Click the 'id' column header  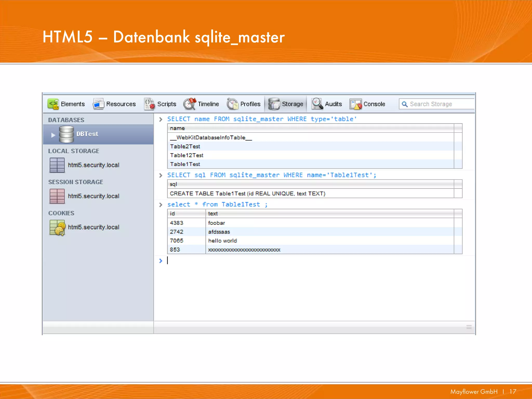(187, 214)
